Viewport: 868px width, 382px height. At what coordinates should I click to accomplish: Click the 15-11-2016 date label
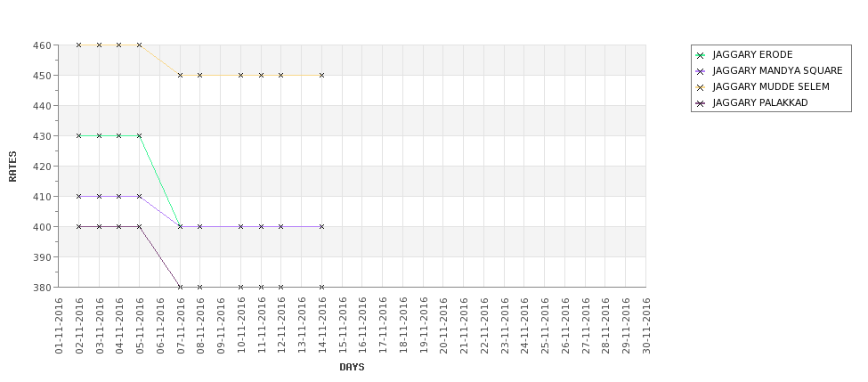click(342, 326)
